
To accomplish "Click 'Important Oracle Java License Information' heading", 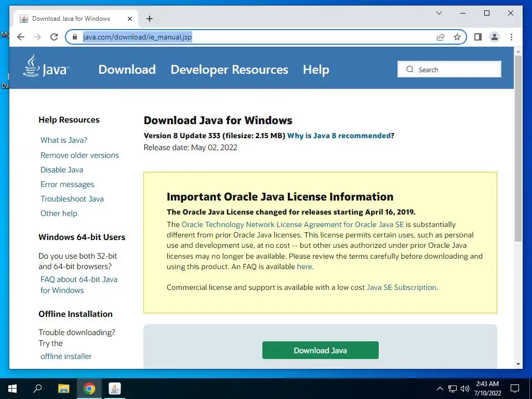I will pyautogui.click(x=280, y=197).
